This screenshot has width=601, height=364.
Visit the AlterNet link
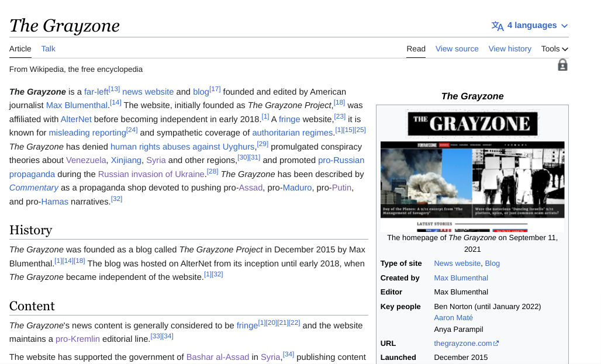pos(76,119)
